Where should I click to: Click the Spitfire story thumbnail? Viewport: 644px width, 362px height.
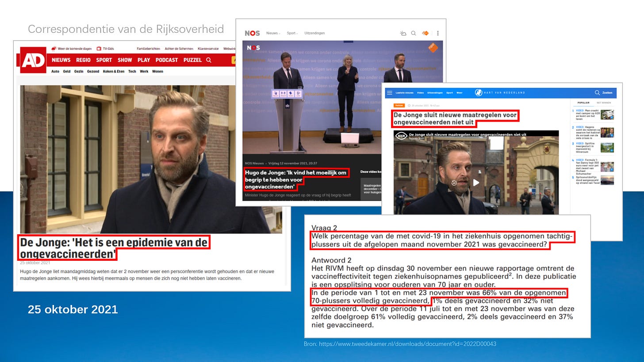click(607, 148)
